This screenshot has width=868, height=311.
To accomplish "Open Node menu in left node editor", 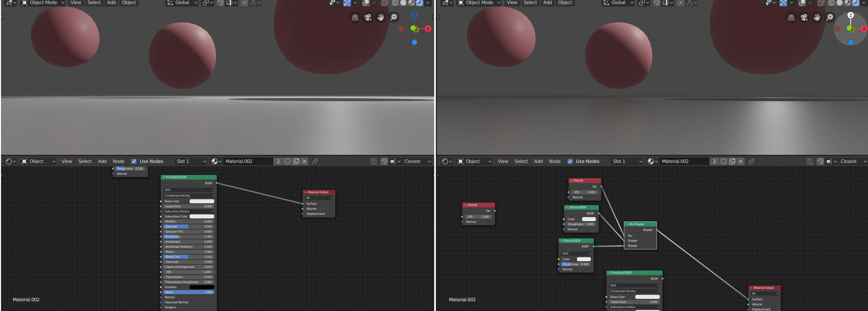I will click(119, 161).
